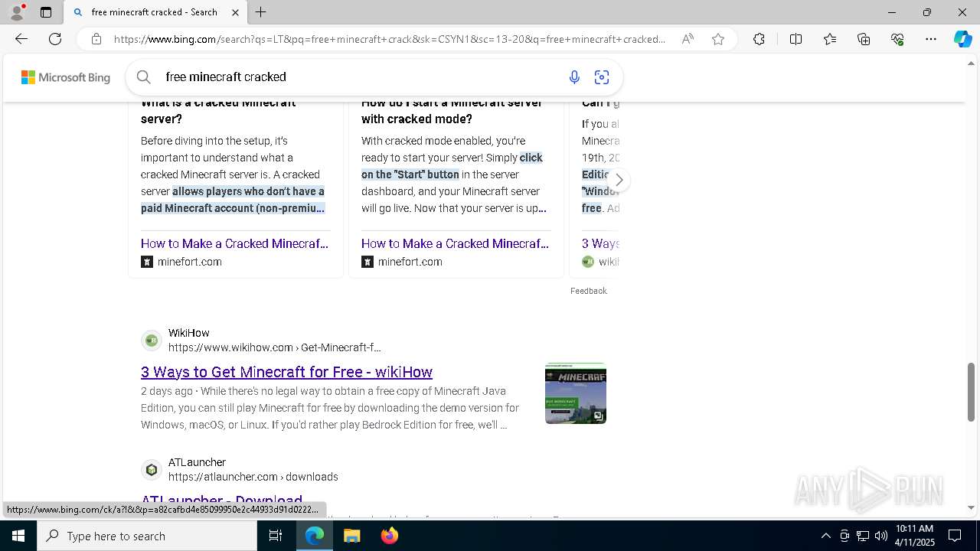Open Collections icon in toolbar
980x551 pixels.
coord(864,39)
